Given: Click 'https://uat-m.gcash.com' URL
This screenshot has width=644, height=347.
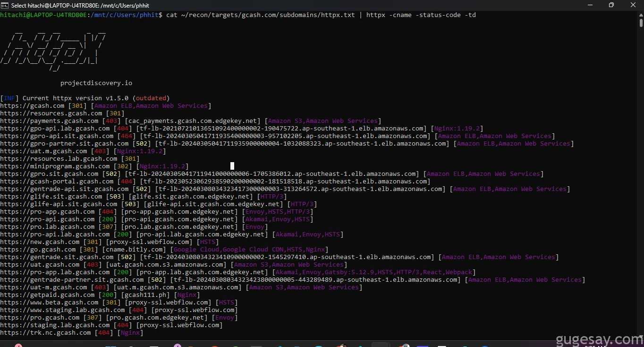Looking at the screenshot, I should tap(43, 287).
